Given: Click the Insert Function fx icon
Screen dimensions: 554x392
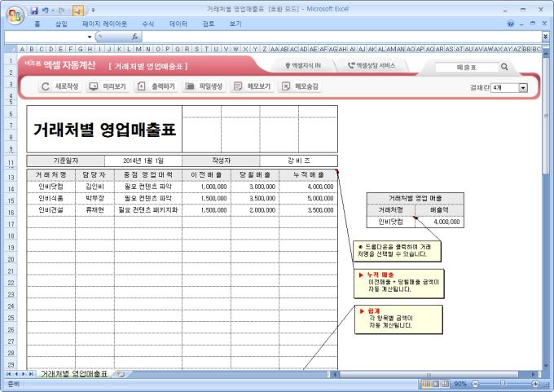Looking at the screenshot, I should click(134, 37).
